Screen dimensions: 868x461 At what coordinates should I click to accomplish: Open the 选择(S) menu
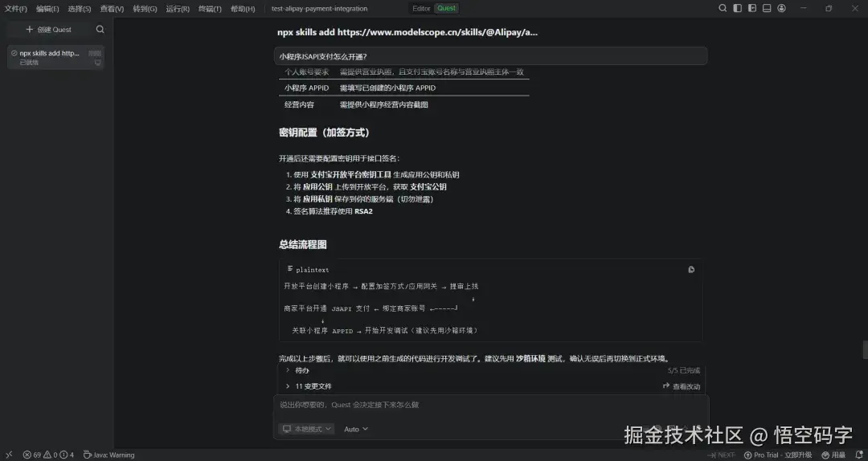click(79, 9)
